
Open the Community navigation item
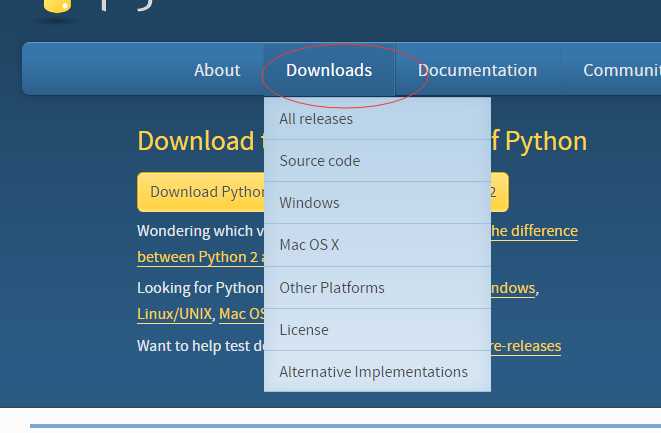[x=622, y=70]
